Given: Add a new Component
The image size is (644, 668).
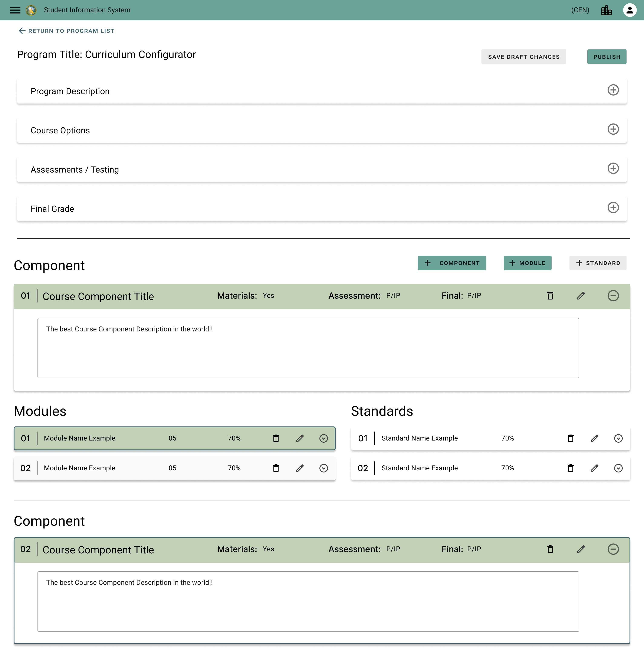Looking at the screenshot, I should coord(452,263).
